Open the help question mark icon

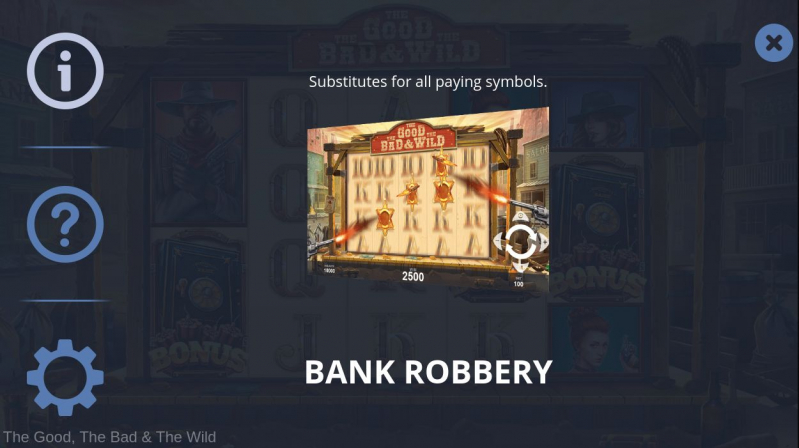(65, 224)
